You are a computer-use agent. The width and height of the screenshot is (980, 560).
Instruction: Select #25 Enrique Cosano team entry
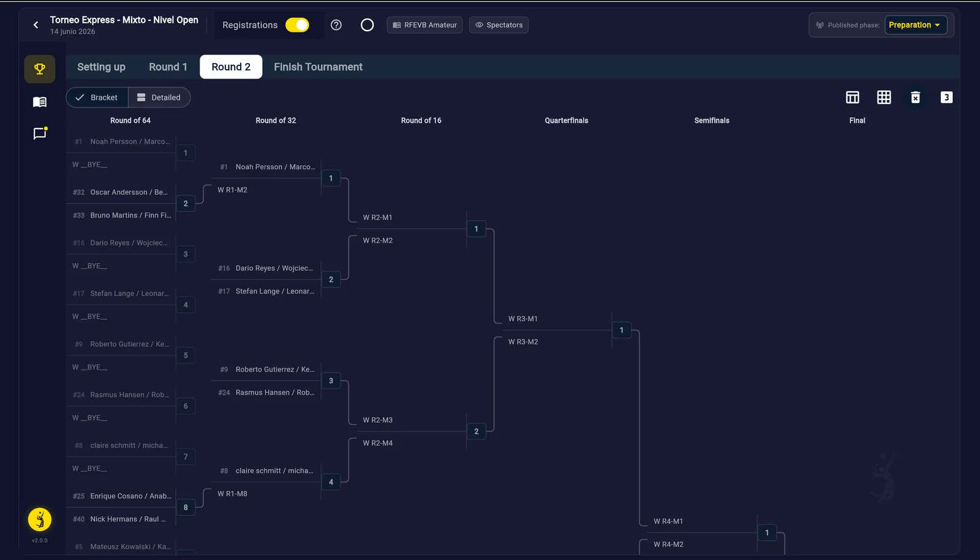click(x=121, y=496)
